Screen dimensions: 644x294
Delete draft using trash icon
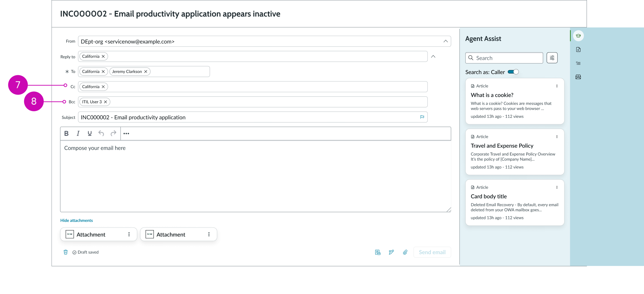(66, 252)
